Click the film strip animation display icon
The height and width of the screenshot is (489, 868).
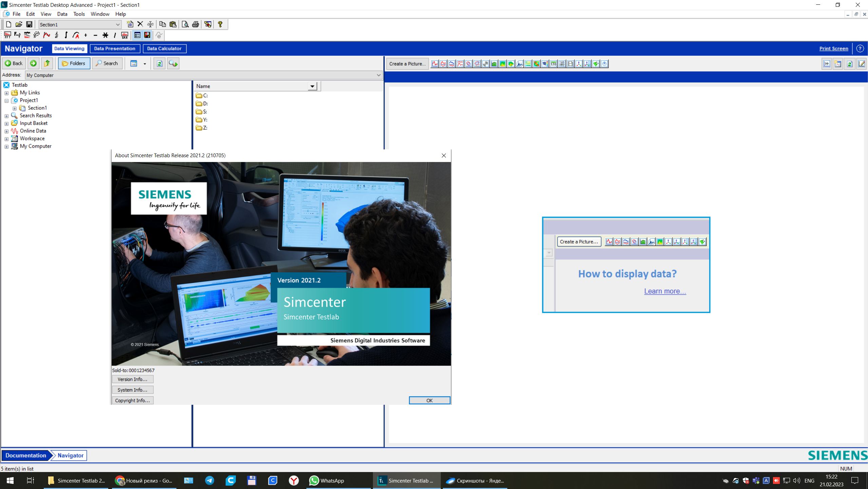click(570, 64)
